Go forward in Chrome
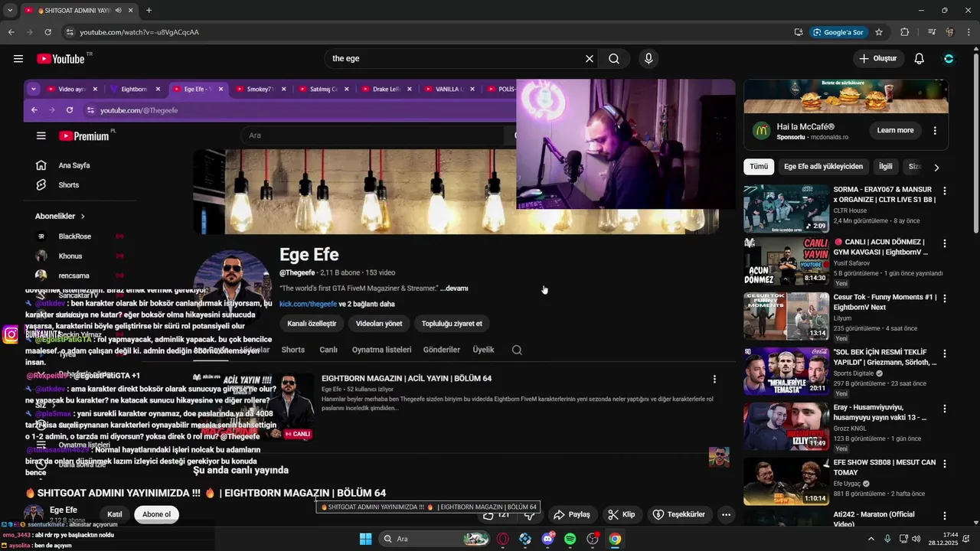Image resolution: width=980 pixels, height=551 pixels. tap(29, 32)
